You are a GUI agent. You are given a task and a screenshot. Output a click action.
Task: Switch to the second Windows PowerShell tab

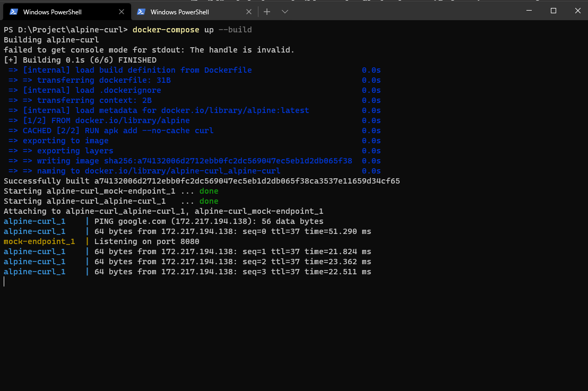[x=194, y=12]
